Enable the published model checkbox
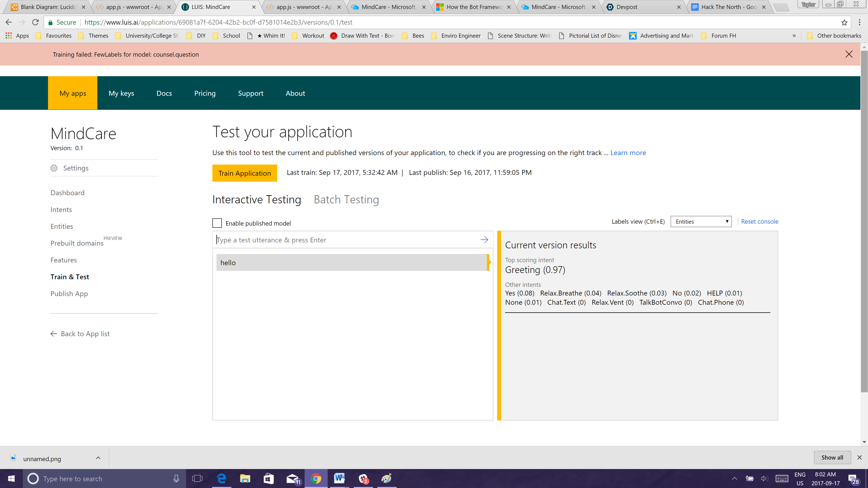This screenshot has width=868, height=488. [217, 223]
